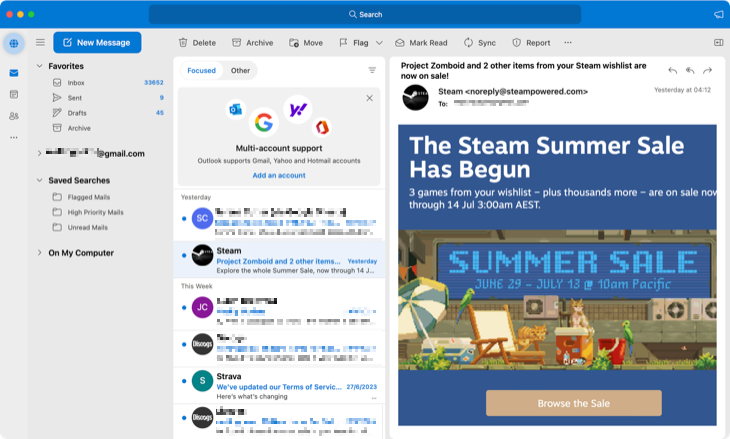The image size is (730, 439).
Task: Click the Sync toolbar icon
Action: (x=479, y=43)
